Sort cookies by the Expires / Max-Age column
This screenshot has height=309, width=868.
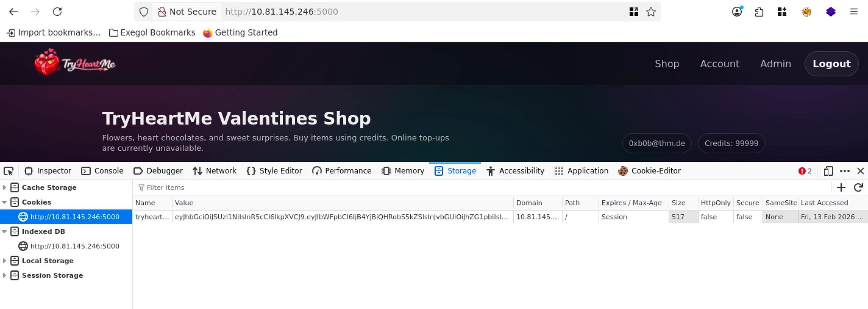[x=631, y=203]
